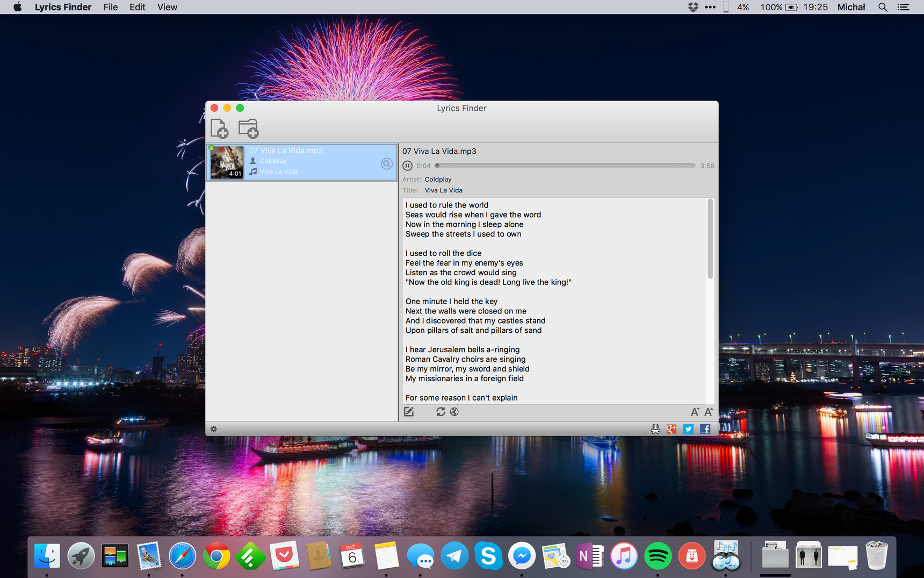Click file name header '07 Viva La Vida.mp3' in details pane
The width and height of the screenshot is (924, 578).
click(x=439, y=151)
